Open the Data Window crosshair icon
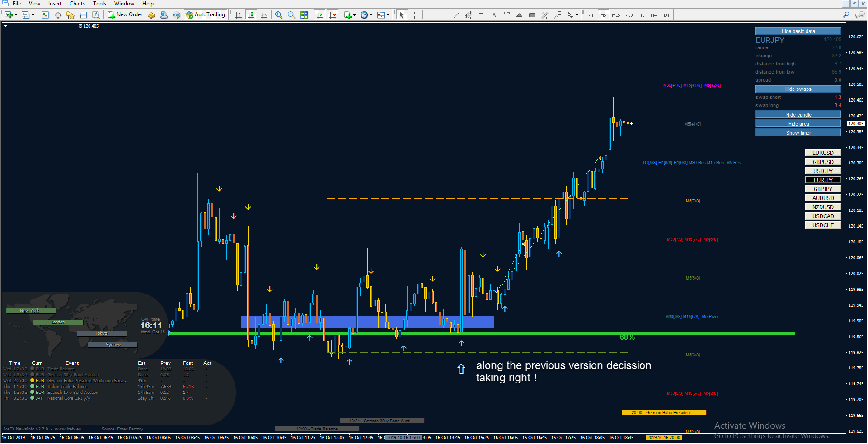This screenshot has width=868, height=444. [58, 15]
